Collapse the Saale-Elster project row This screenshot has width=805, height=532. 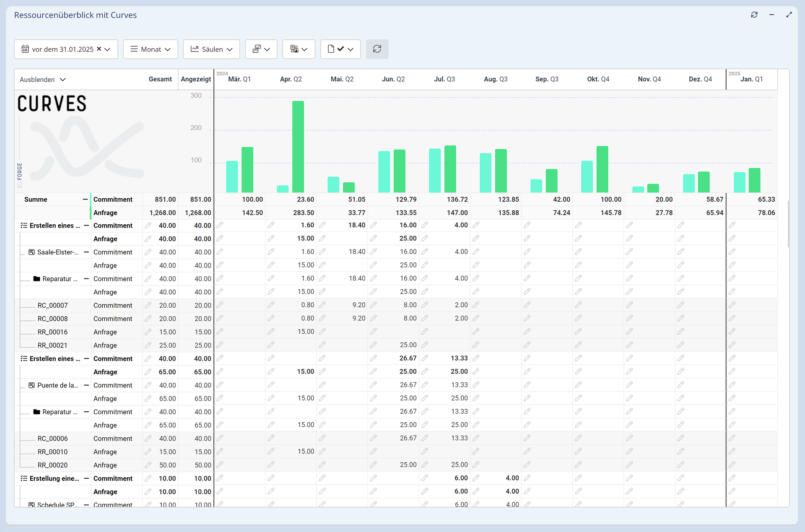[86, 252]
